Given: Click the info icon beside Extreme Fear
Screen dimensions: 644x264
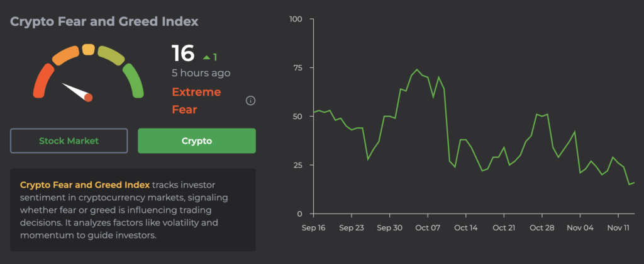Looking at the screenshot, I should pos(250,101).
